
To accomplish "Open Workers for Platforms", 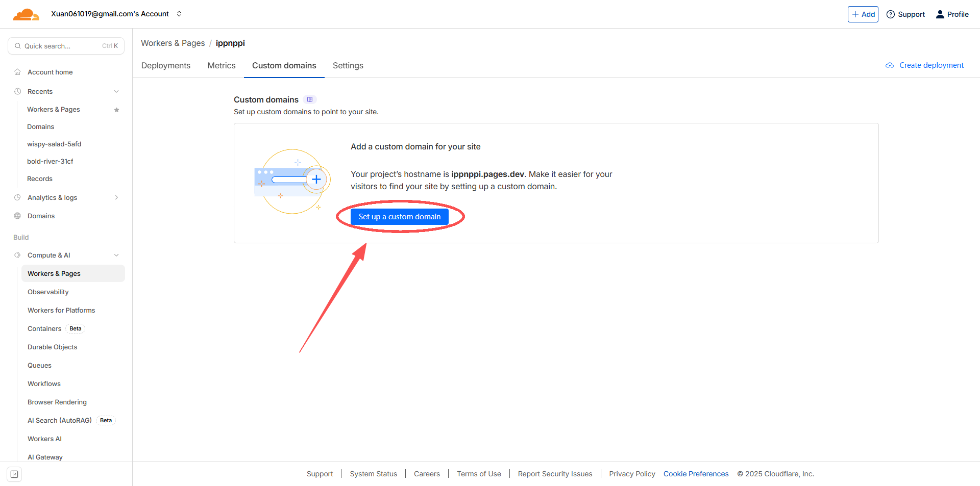I will pyautogui.click(x=61, y=310).
